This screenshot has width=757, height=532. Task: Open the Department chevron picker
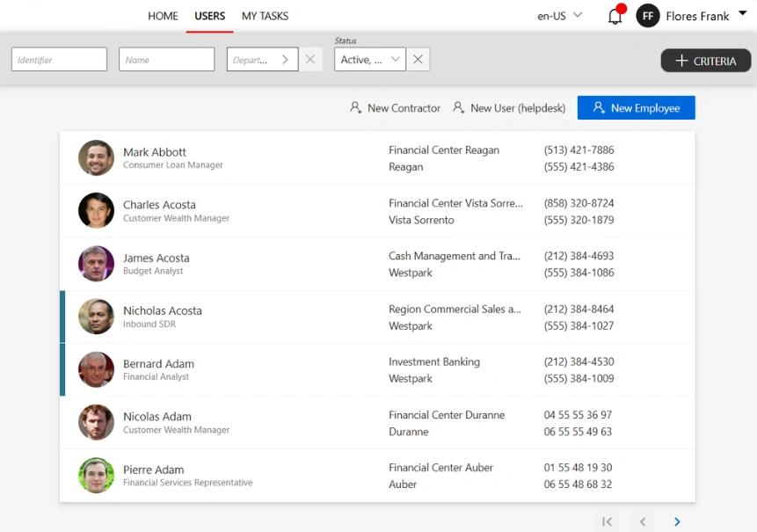click(x=287, y=59)
